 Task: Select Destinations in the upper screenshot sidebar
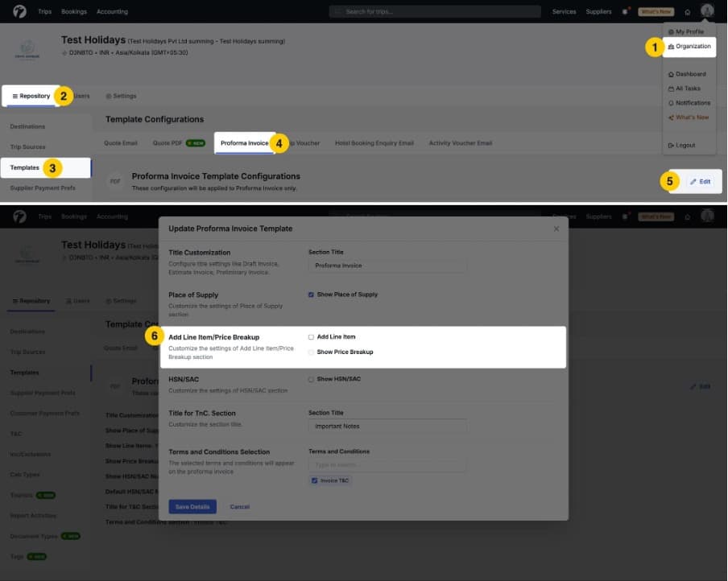pyautogui.click(x=27, y=126)
